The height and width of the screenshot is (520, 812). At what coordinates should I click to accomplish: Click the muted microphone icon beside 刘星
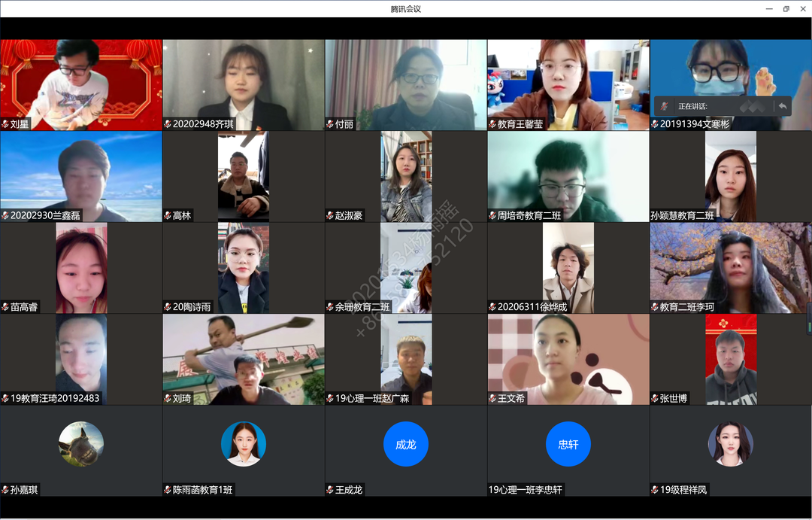tap(5, 124)
